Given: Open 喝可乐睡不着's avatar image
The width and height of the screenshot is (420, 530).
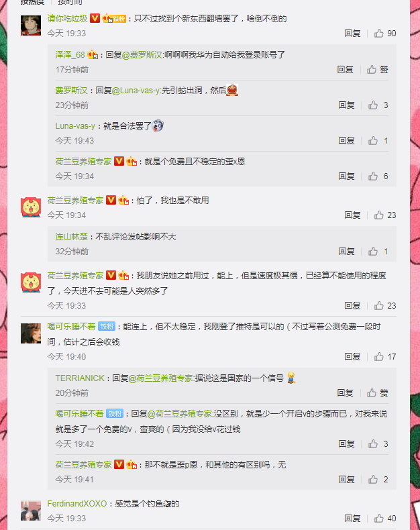Looking at the screenshot, I should (x=31, y=333).
